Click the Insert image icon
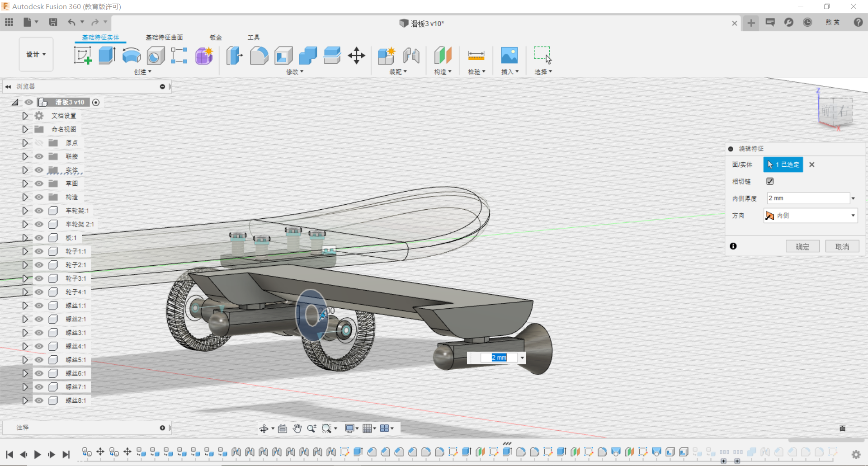 509,56
